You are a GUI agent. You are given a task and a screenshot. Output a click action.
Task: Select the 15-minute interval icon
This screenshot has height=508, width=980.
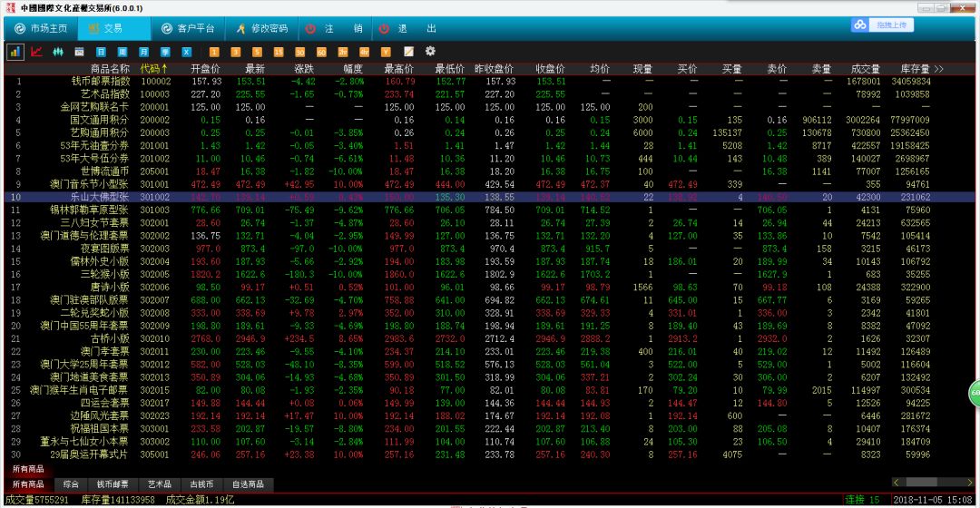point(279,52)
